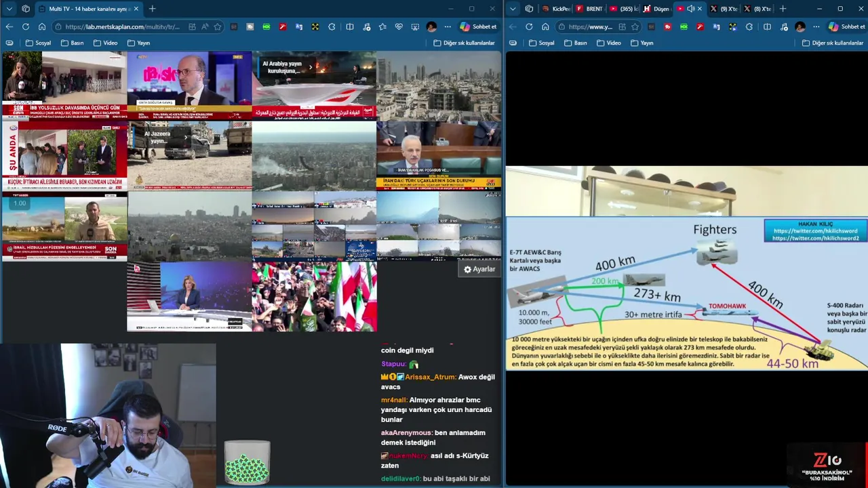Open more options menu in YouTube window
This screenshot has height=488, width=868.
point(816,26)
